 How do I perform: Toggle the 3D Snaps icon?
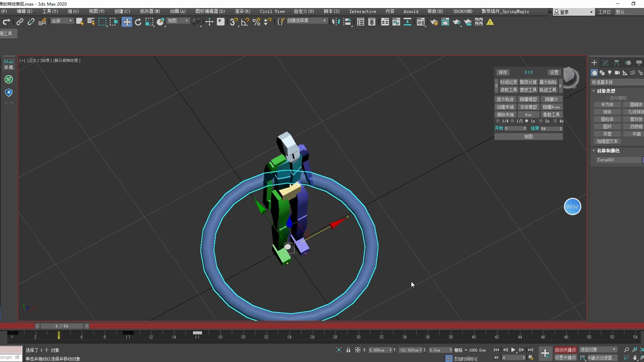click(x=234, y=22)
